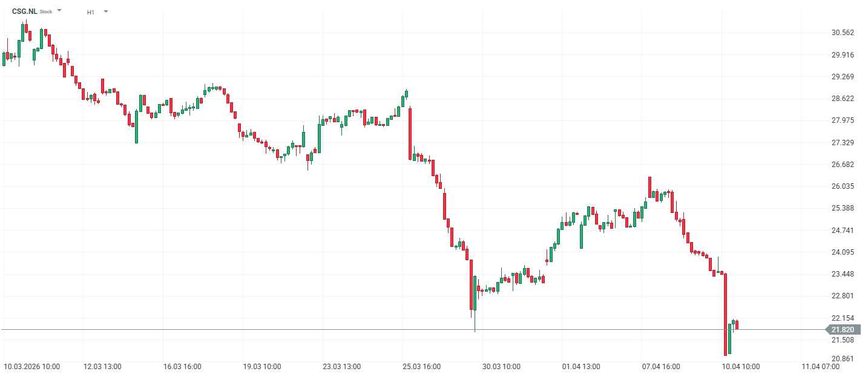
Task: Click the 25.03 16:00 time axis label
Action: [421, 367]
